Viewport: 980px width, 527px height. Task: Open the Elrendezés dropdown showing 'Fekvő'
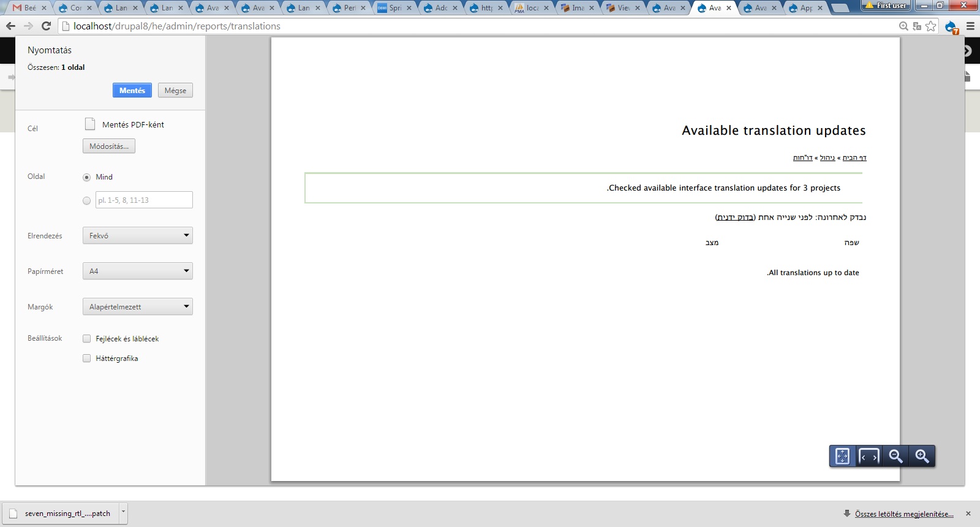137,236
